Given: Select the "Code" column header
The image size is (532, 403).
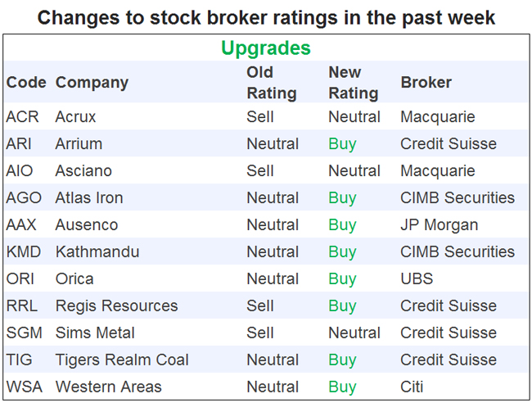Looking at the screenshot, I should tap(26, 83).
